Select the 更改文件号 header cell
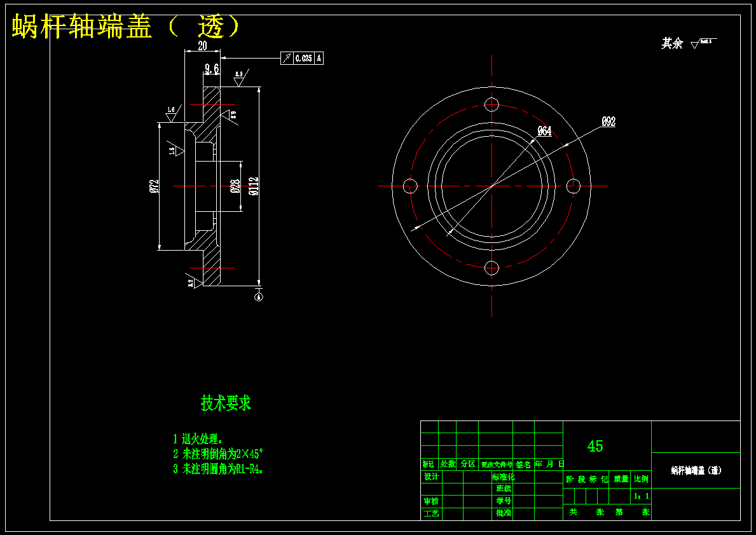Image resolution: width=756 pixels, height=535 pixels. point(496,464)
